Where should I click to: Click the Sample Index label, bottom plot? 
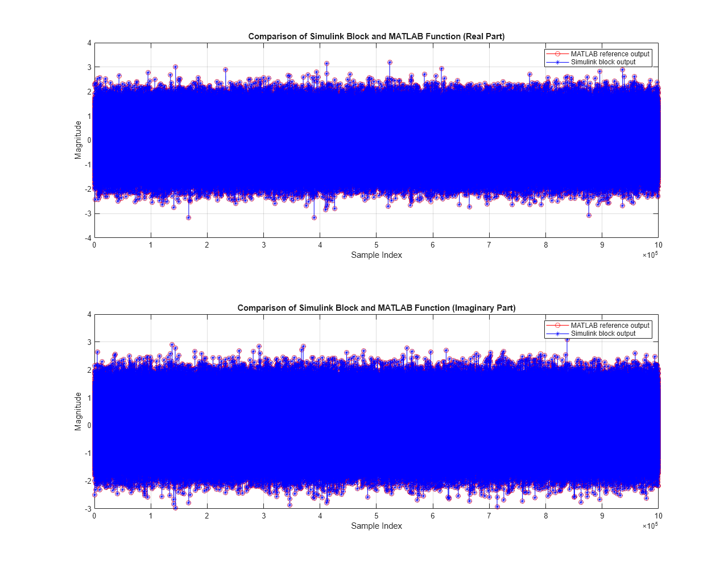point(377,526)
